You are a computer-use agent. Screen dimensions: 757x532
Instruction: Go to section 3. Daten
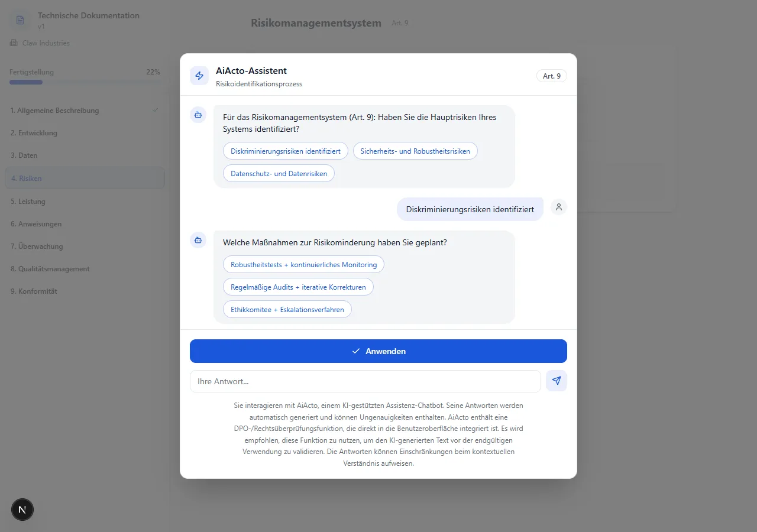(x=24, y=155)
